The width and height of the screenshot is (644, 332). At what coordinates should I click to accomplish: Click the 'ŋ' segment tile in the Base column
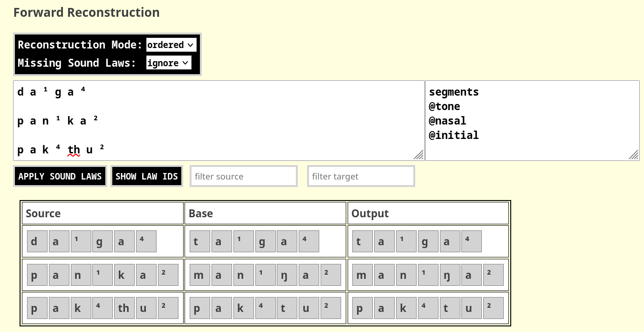[287, 275]
